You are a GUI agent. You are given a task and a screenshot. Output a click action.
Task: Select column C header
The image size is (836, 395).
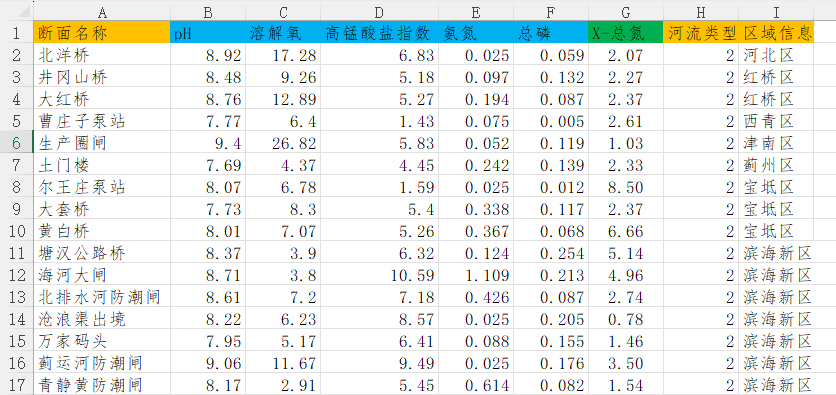(283, 11)
